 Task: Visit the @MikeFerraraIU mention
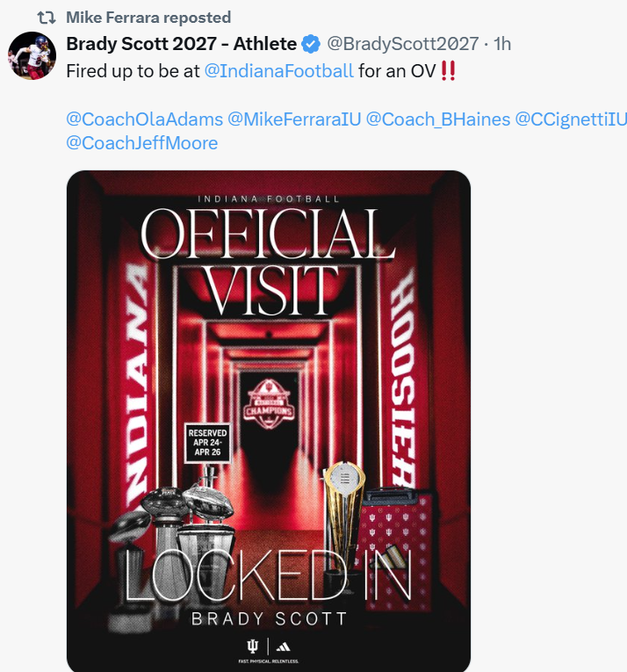(294, 119)
